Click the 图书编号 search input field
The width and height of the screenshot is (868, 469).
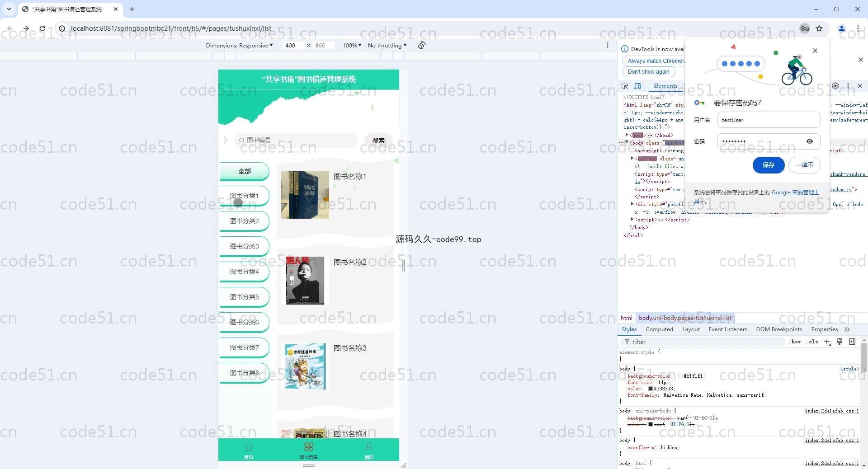pos(296,140)
